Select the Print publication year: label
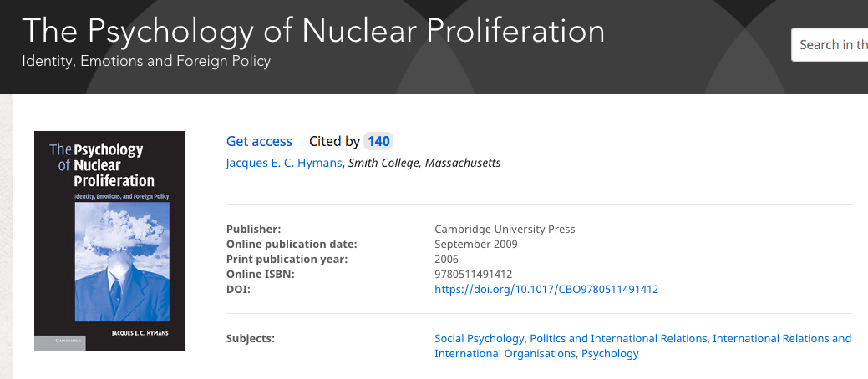The width and height of the screenshot is (868, 379). point(287,259)
